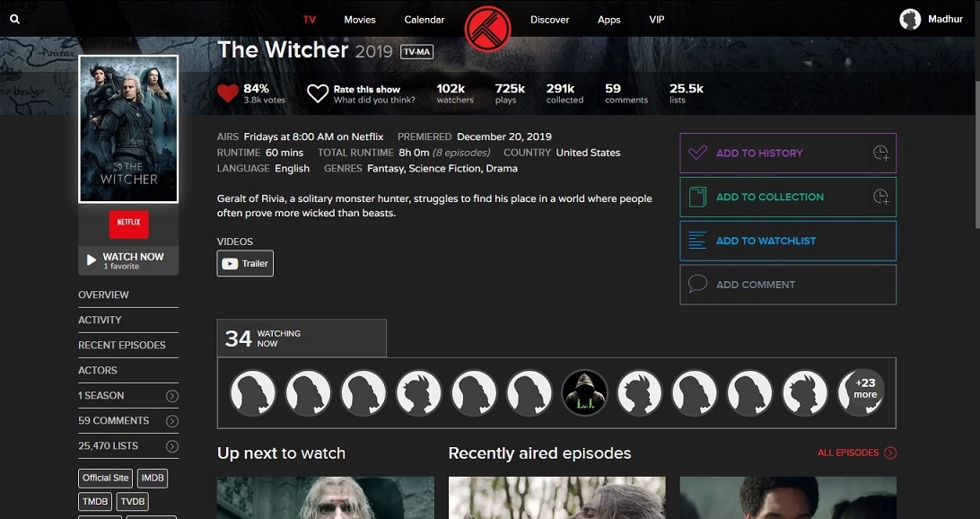Screen dimensions: 980x519
Task: Click the Netflix logo badge
Action: (x=128, y=224)
